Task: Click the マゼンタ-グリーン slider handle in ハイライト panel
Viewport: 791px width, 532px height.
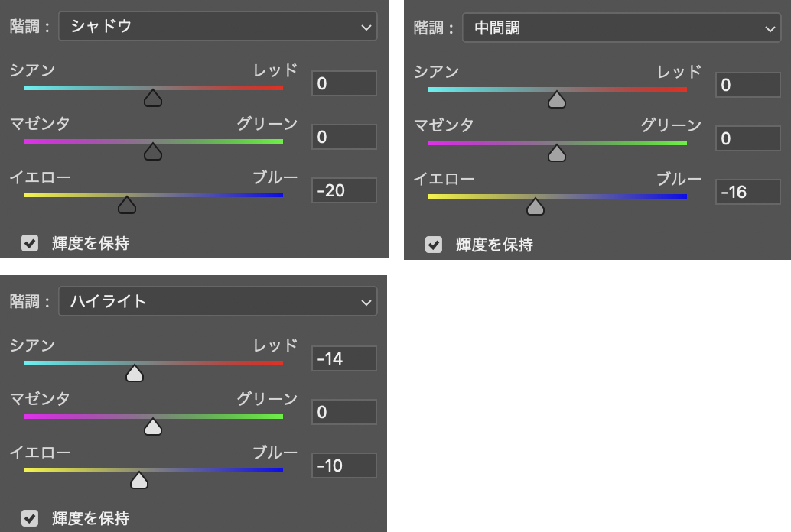Action: [x=153, y=427]
